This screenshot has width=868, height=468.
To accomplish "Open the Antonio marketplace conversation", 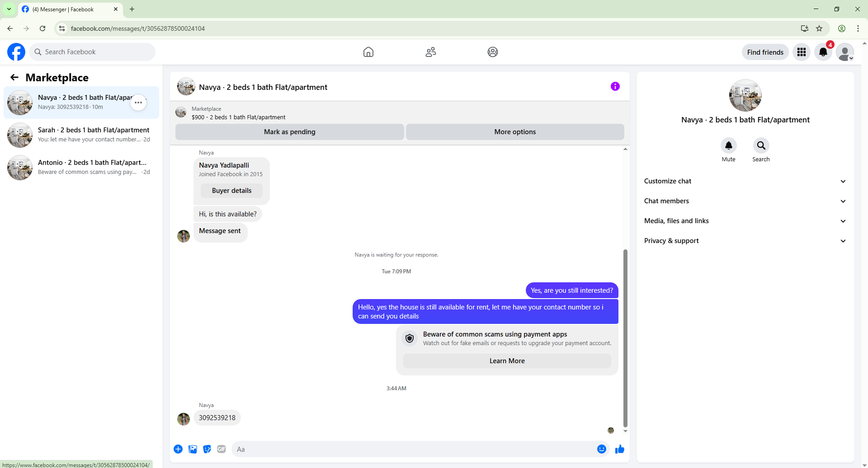I will [81, 168].
